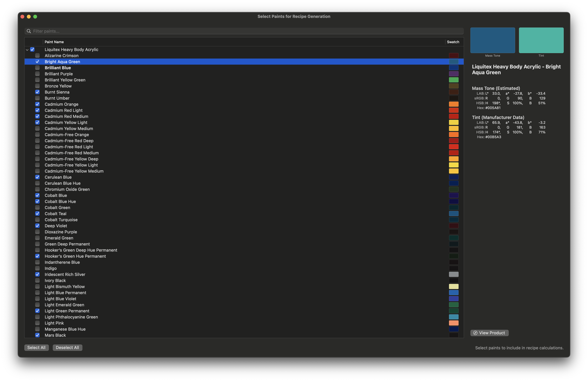Enable the Ivory Black checkbox
Viewport: 588px width, 381px height.
[x=37, y=280]
